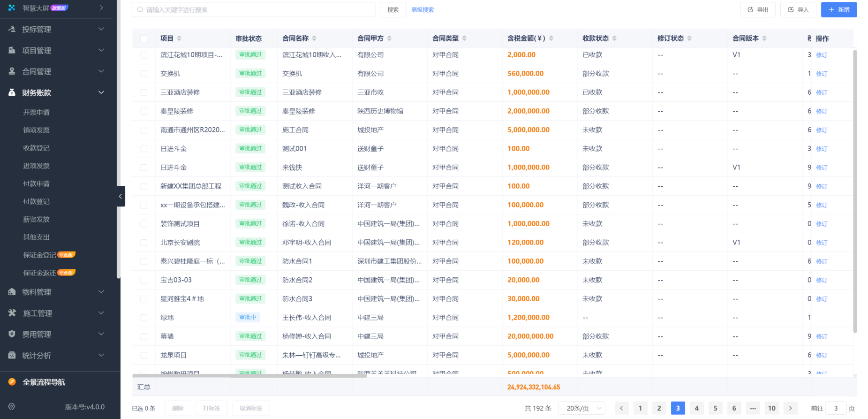Click the table horizontal scrollbar
This screenshot has height=419, width=868.
(249, 375)
